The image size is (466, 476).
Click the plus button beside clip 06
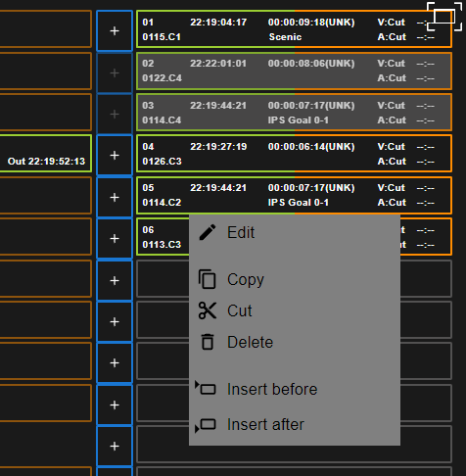click(x=115, y=239)
